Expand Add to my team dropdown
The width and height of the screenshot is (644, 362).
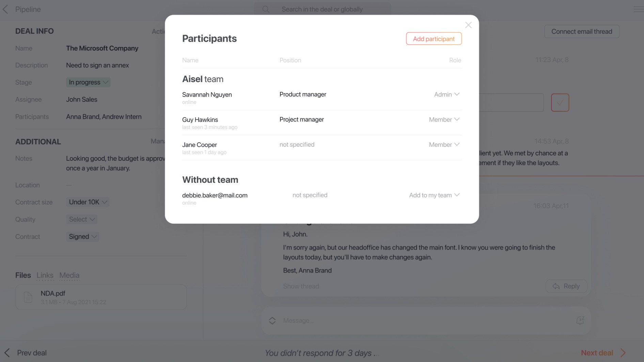(x=434, y=195)
